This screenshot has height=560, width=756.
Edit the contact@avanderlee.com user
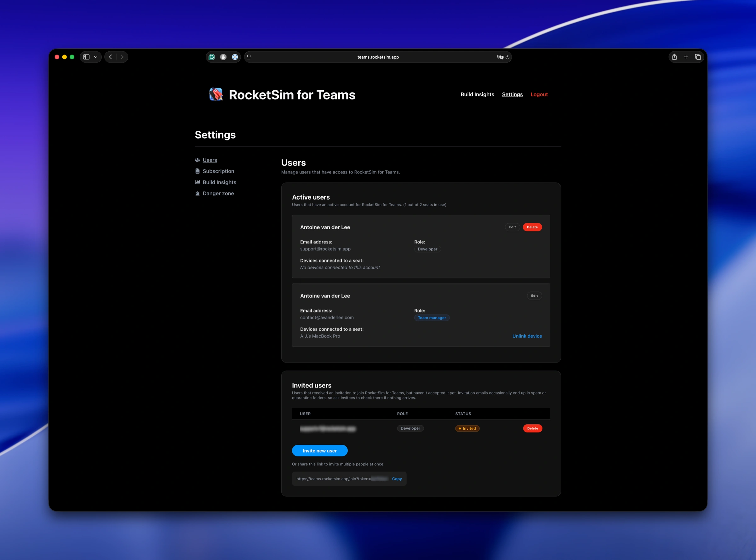[534, 296]
